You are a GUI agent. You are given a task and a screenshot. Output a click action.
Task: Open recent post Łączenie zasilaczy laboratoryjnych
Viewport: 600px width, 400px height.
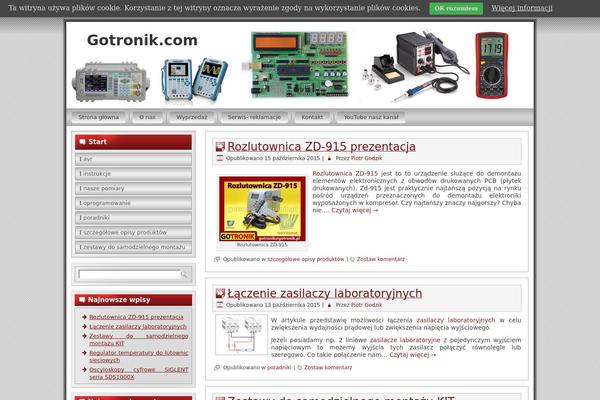pos(138,327)
